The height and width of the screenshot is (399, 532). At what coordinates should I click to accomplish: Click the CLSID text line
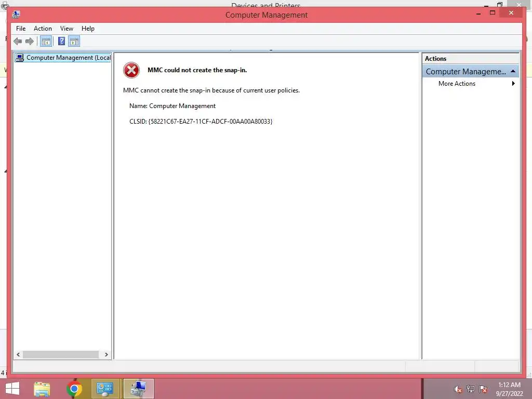[201, 122]
